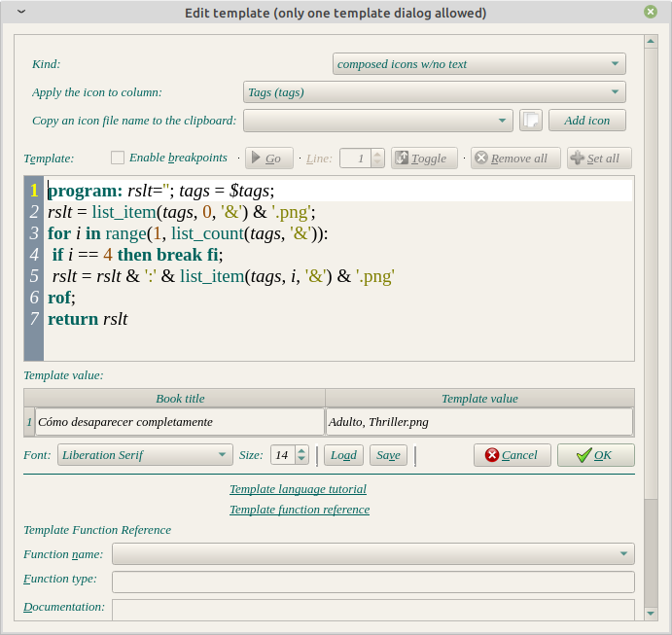Click Set all breakpoints button

pyautogui.click(x=599, y=159)
